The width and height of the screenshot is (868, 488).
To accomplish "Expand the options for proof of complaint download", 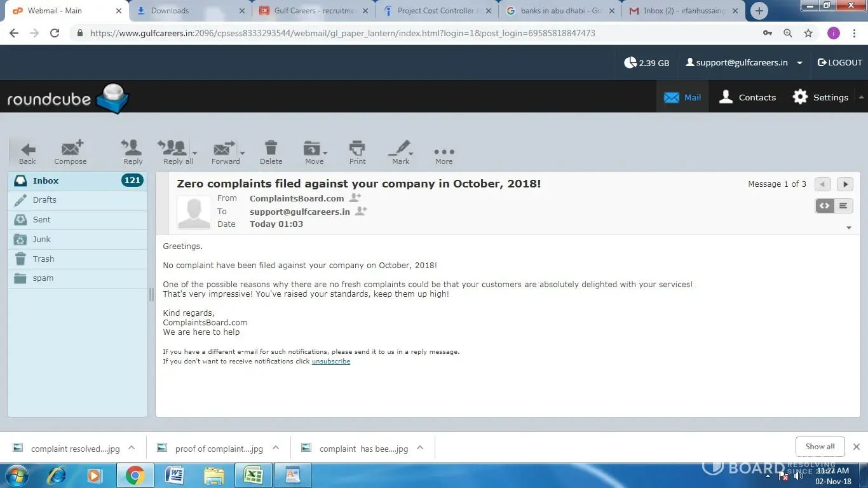I will 276,447.
